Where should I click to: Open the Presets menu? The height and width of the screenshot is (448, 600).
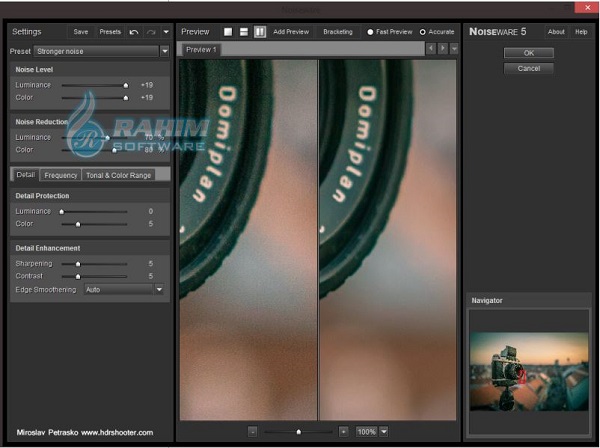(110, 32)
